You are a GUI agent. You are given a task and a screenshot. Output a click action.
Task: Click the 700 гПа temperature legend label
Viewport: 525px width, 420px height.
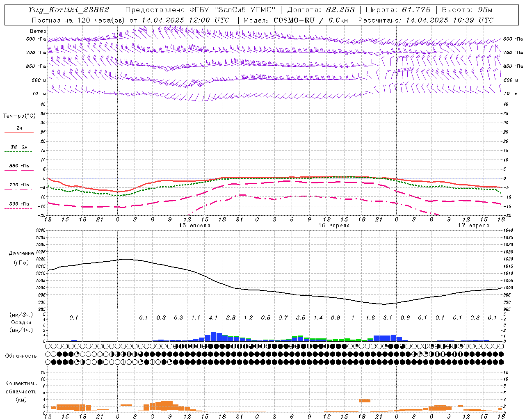pos(19,185)
